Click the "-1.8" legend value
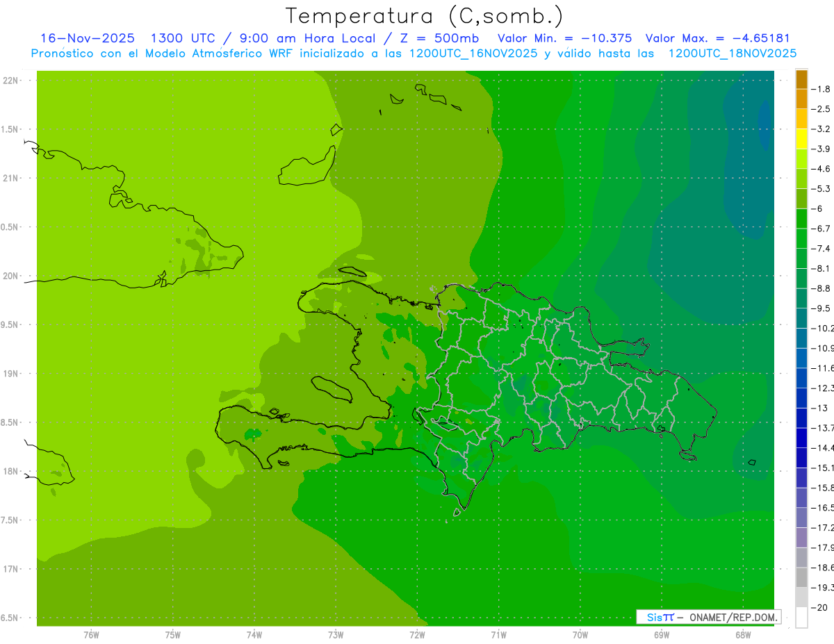This screenshot has width=834, height=644. pos(822,89)
